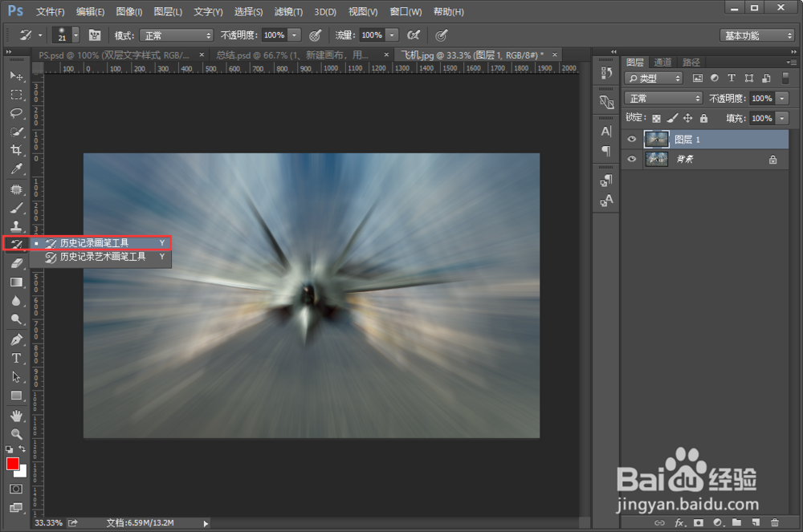Select the Move tool

pos(16,76)
